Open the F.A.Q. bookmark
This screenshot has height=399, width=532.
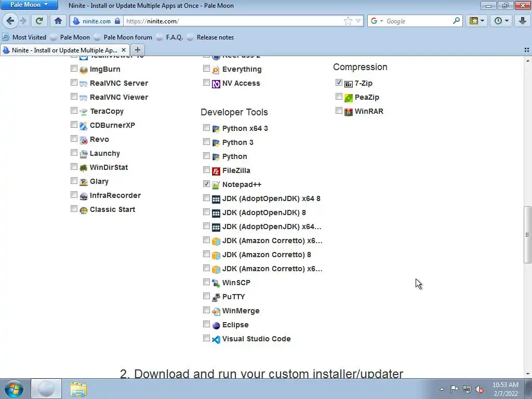tap(169, 37)
